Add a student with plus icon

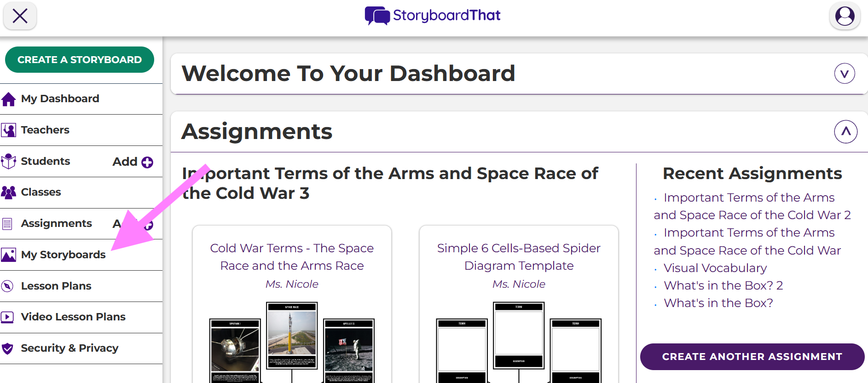tap(147, 162)
